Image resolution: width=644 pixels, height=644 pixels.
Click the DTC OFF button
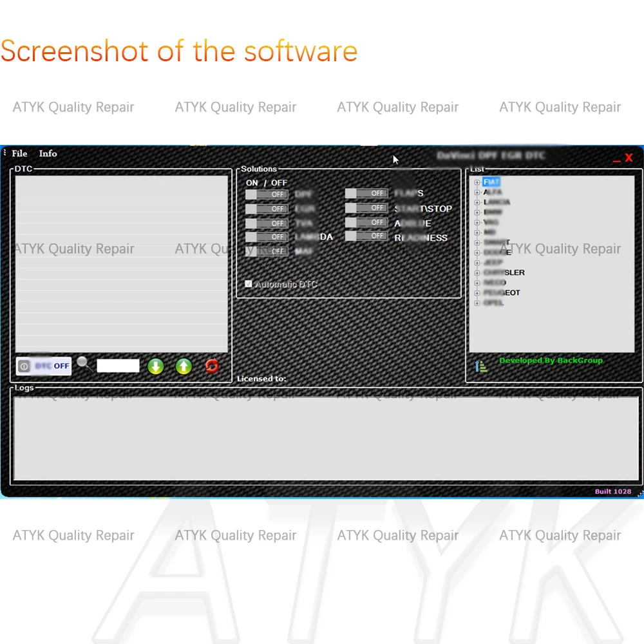[x=44, y=366]
